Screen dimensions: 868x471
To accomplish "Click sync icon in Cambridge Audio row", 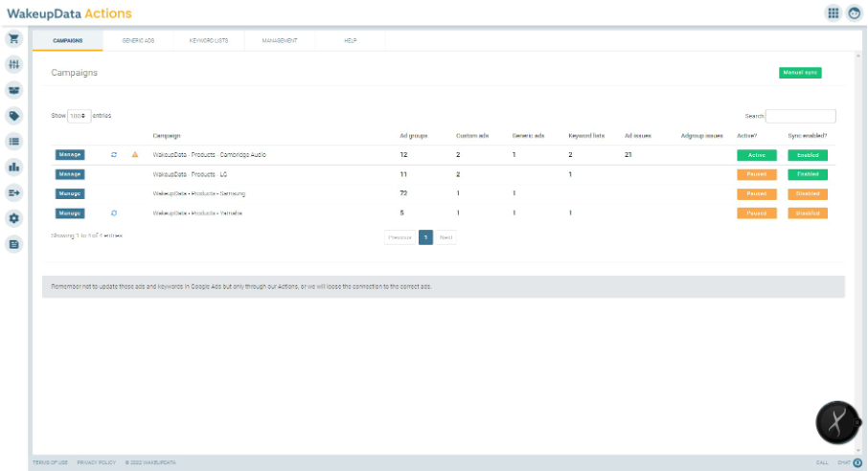I will (114, 155).
